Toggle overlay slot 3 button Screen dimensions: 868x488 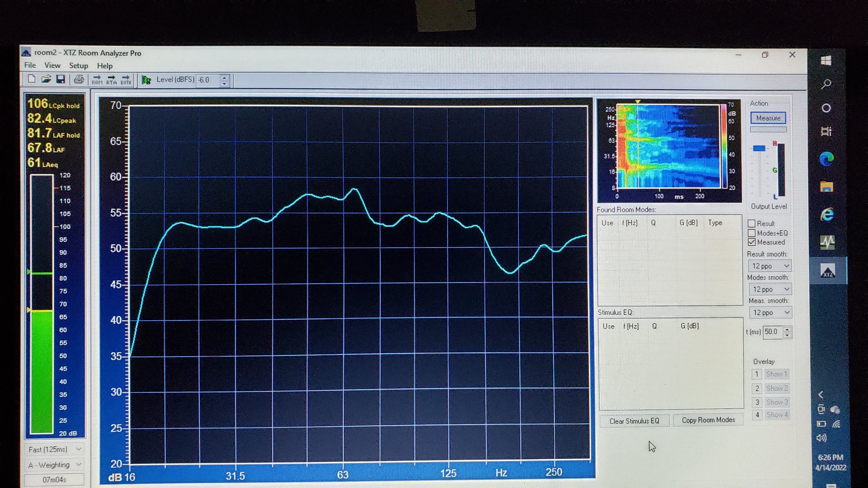[x=757, y=402]
